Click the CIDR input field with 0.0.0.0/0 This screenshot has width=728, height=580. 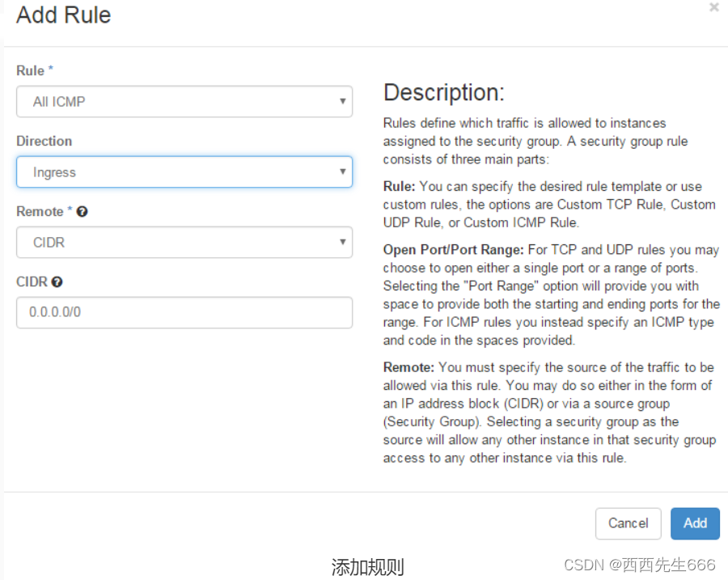coord(184,312)
